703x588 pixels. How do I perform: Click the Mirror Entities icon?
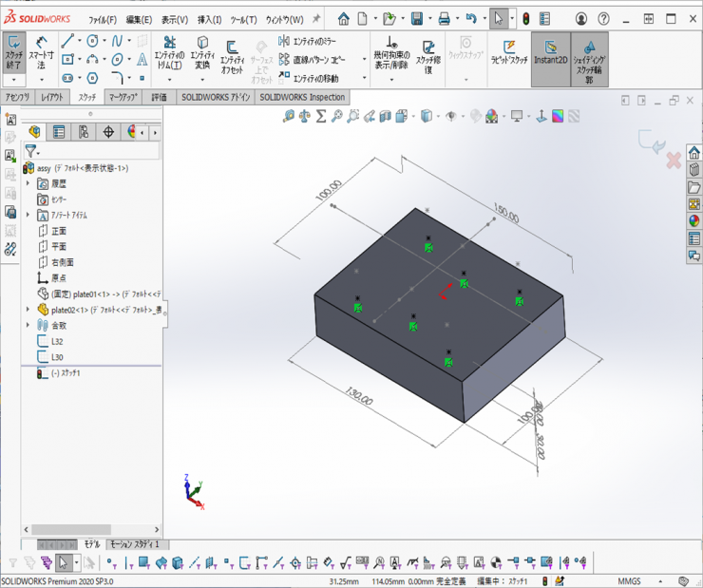[x=284, y=40]
